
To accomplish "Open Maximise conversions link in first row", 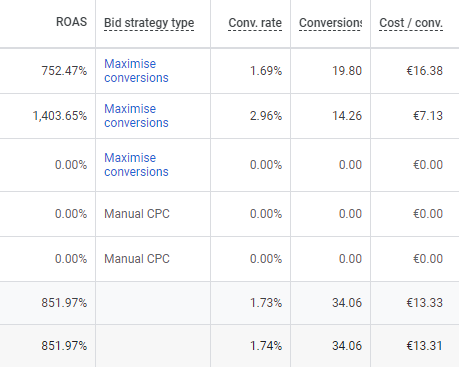I will [136, 71].
